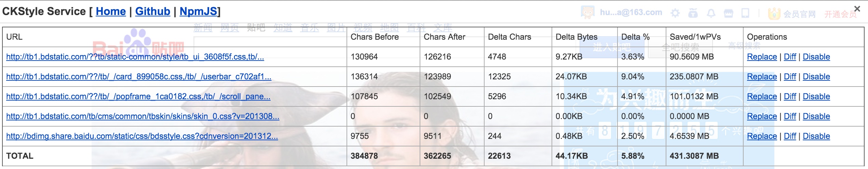Click the faded money bag icon

tap(693, 13)
